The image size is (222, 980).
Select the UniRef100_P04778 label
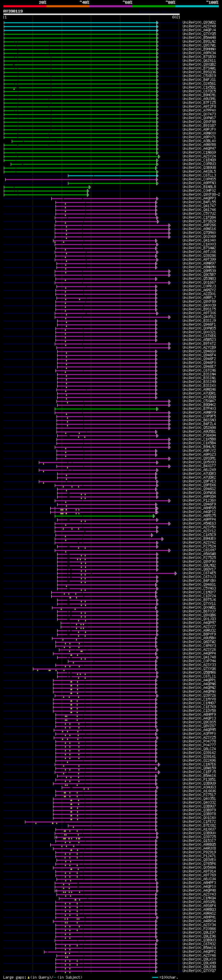(199, 742)
